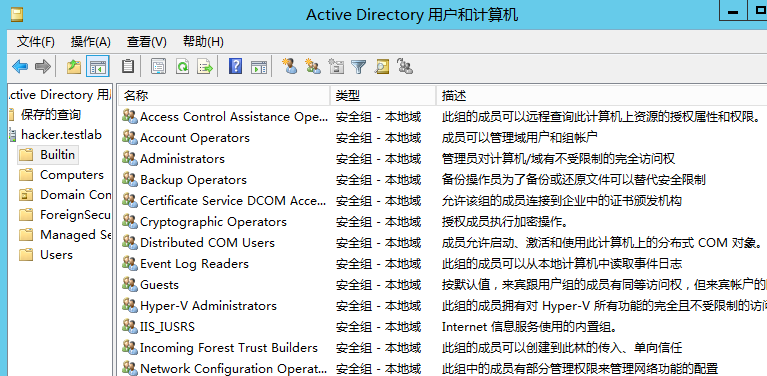Click the group icon beside Administrators
Screen dimensions: 767x376
point(130,158)
